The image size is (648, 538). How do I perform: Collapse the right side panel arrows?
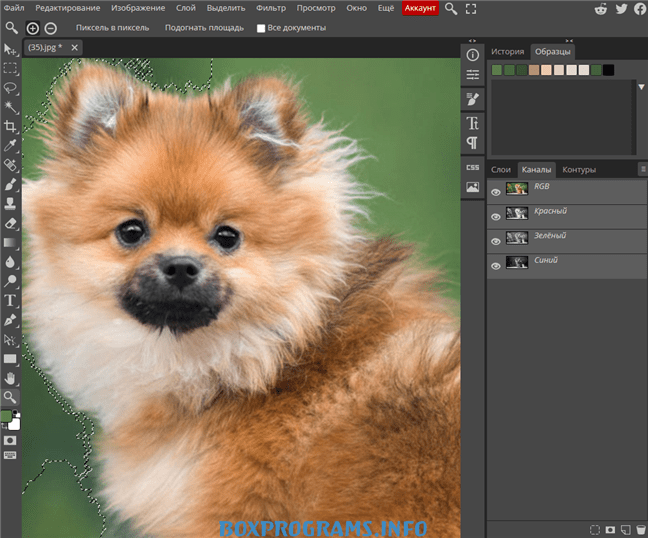569,40
